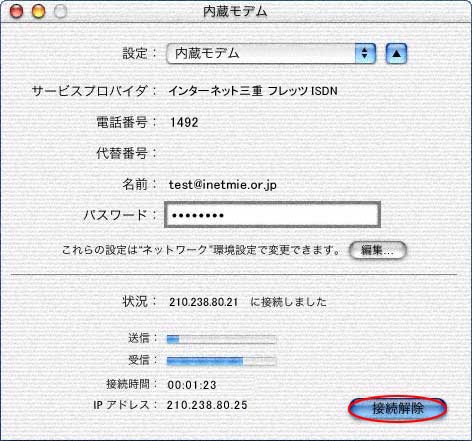Click the 内蔵モデム window title
Image resolution: width=472 pixels, height=441 pixels.
[235, 12]
